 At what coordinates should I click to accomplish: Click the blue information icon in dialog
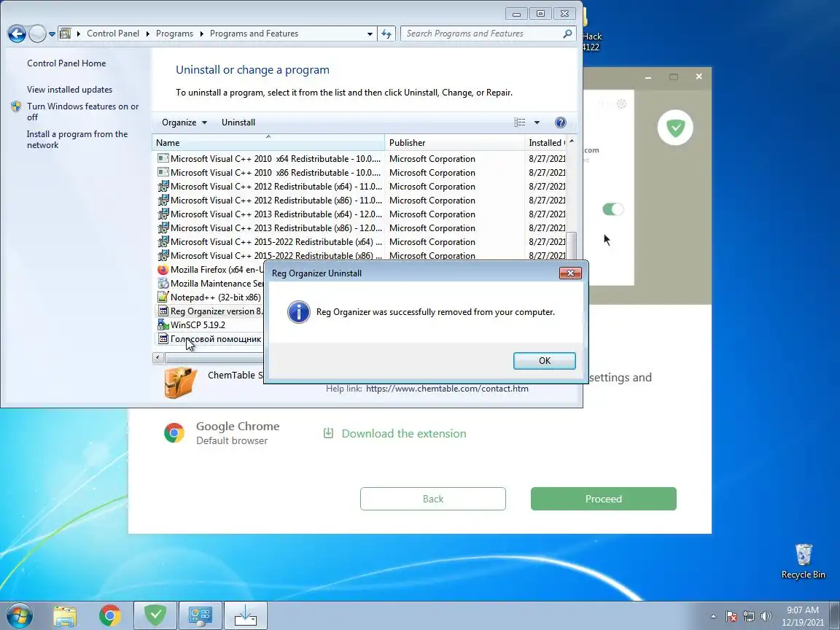coord(298,312)
